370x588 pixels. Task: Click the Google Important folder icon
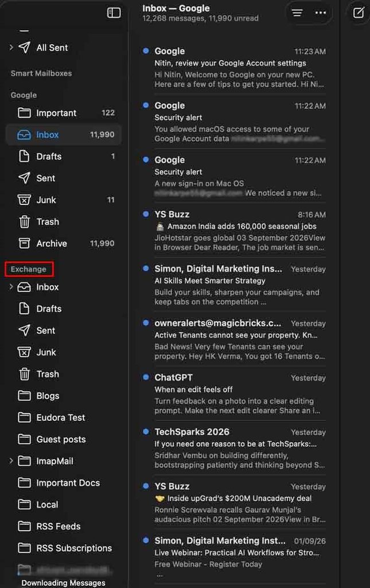24,113
